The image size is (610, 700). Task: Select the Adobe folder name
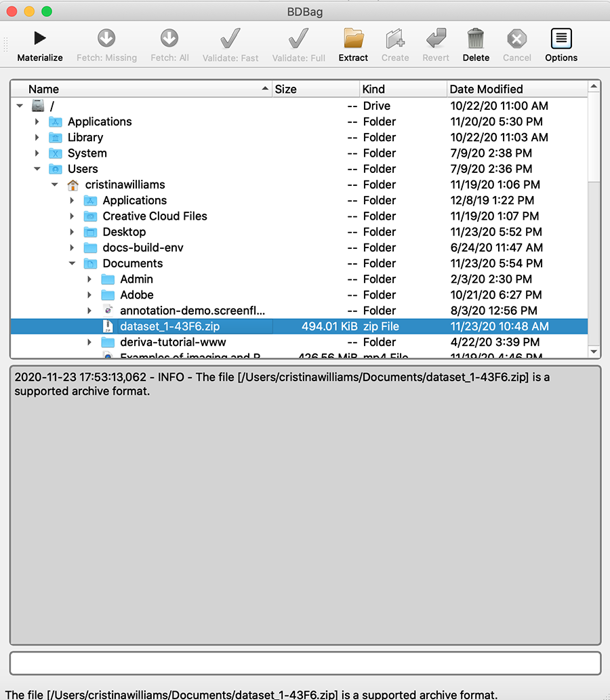coord(136,295)
